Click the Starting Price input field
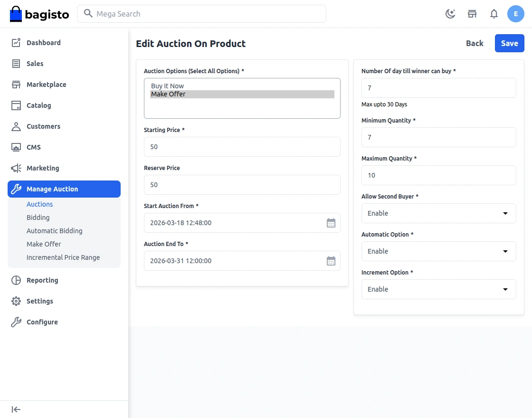The height and width of the screenshot is (418, 532). [x=242, y=147]
